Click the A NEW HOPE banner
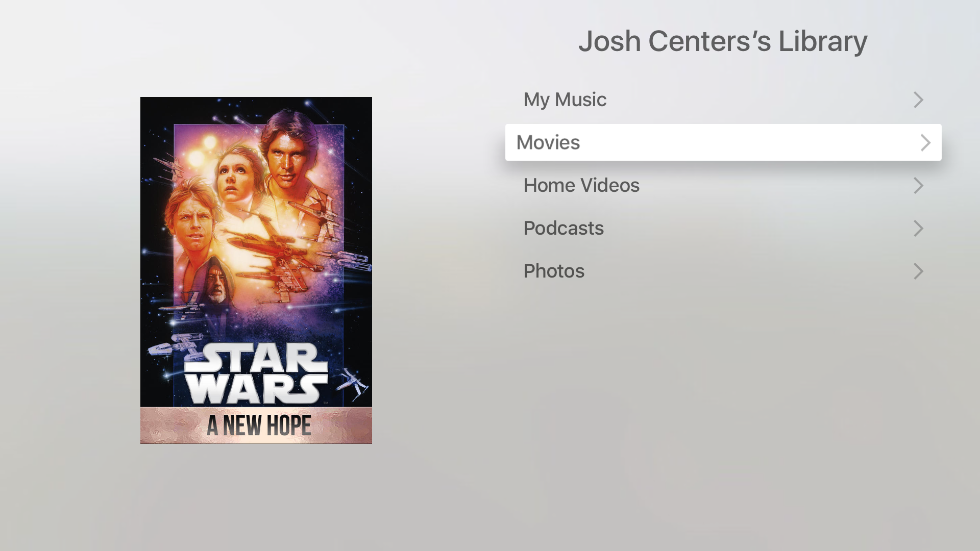 tap(256, 425)
